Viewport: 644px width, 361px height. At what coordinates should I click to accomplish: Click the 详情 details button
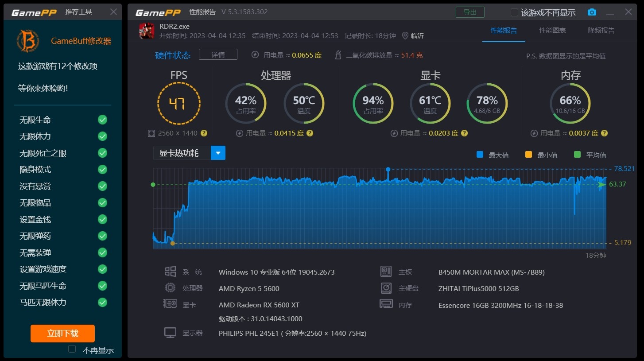pos(218,54)
